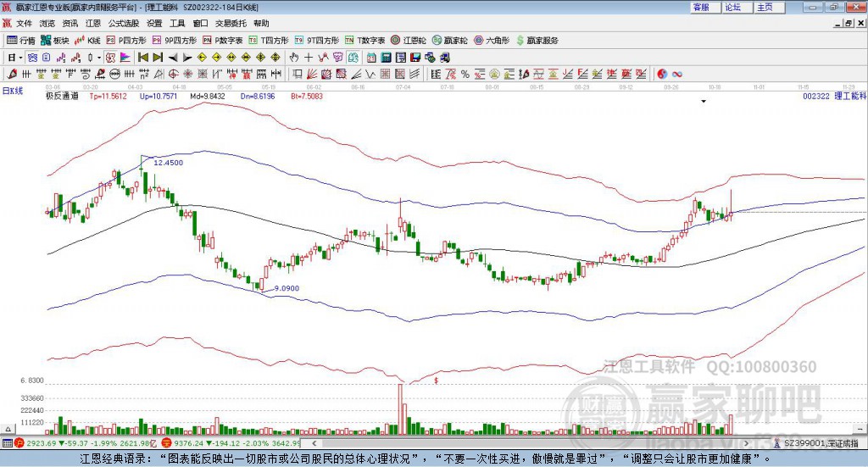Open the 交易委托 menu
Screen dimensions: 868x467
[x=231, y=23]
